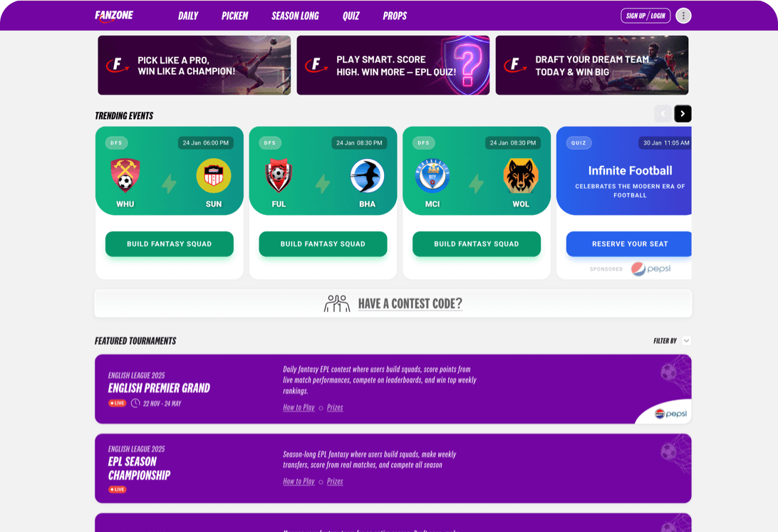Image resolution: width=778 pixels, height=532 pixels.
Task: Select the Man City MCI crest
Action: pos(432,175)
